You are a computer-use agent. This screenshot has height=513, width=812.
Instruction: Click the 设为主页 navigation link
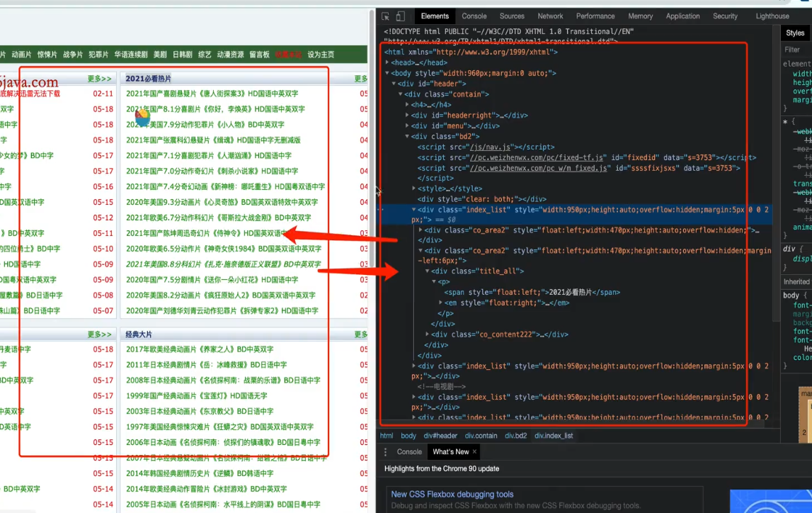321,55
